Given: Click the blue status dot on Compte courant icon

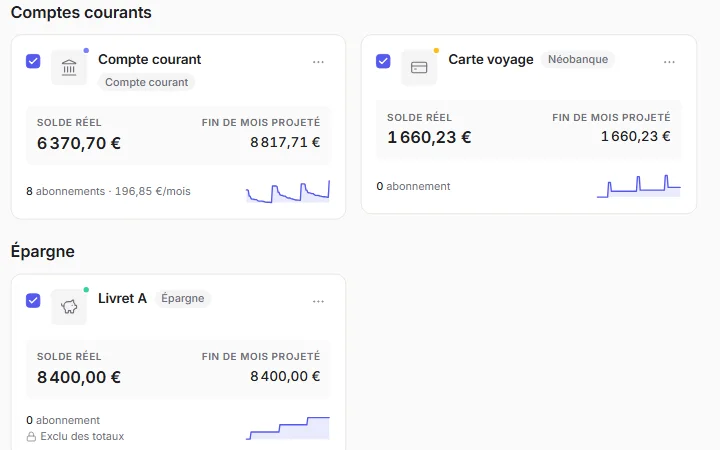Looking at the screenshot, I should coord(86,51).
